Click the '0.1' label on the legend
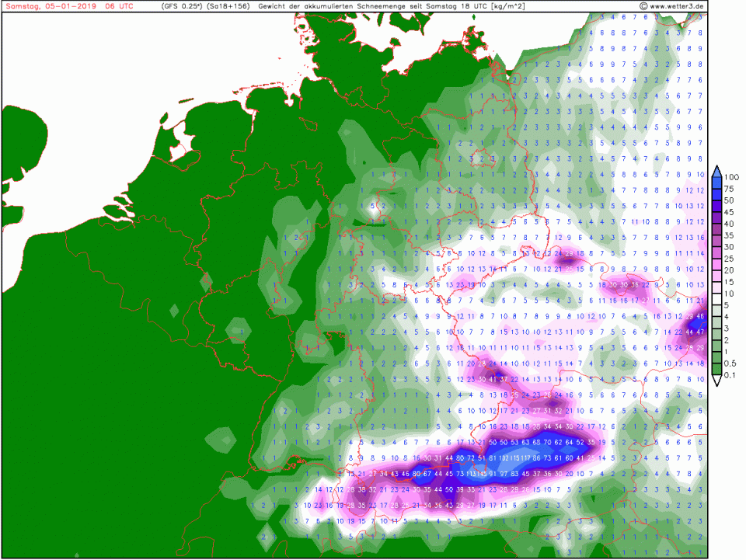The image size is (746, 560). tap(732, 376)
